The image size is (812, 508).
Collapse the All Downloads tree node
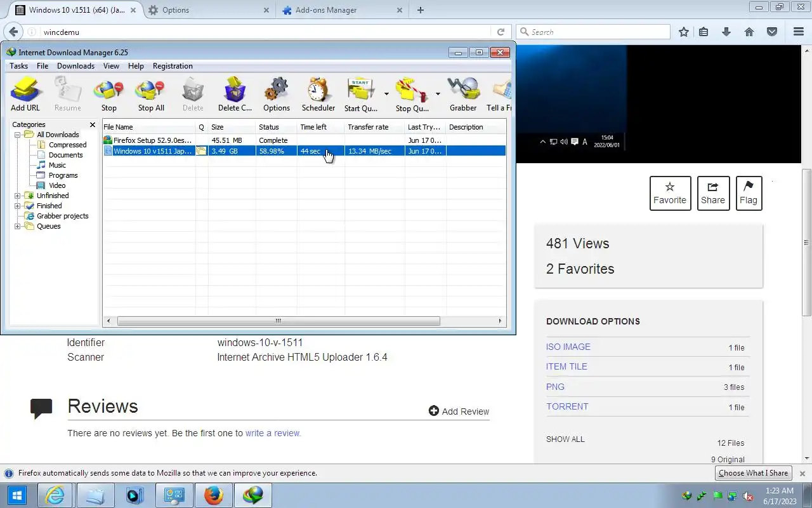point(18,135)
